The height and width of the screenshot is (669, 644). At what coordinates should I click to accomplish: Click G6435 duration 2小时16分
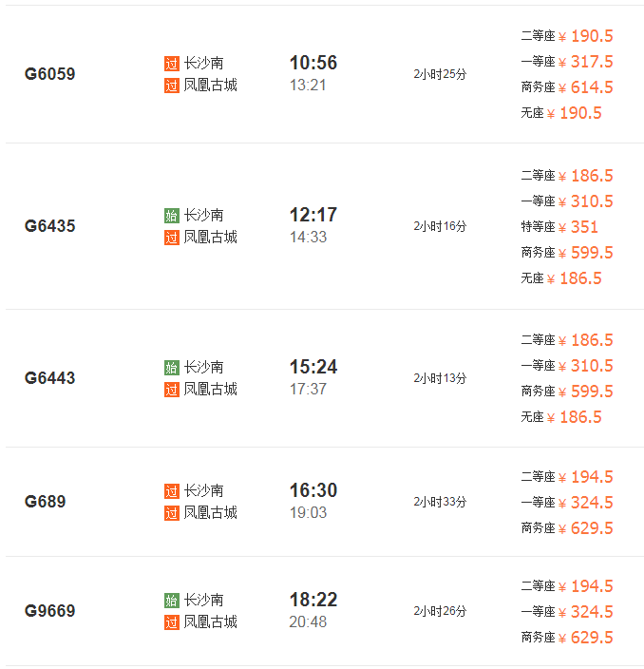click(440, 226)
